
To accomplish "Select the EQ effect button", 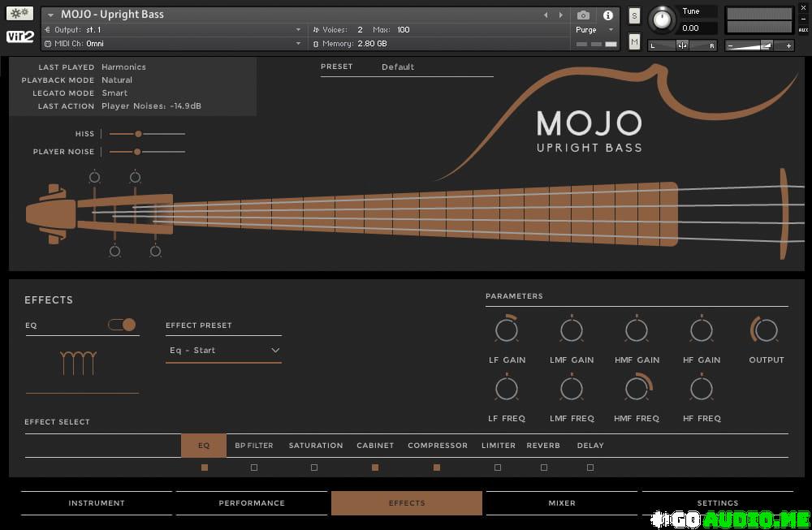I will pyautogui.click(x=204, y=446).
